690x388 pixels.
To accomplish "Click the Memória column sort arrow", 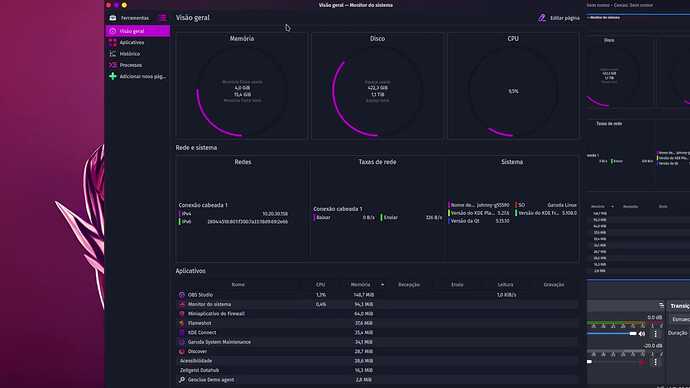I will 382,285.
